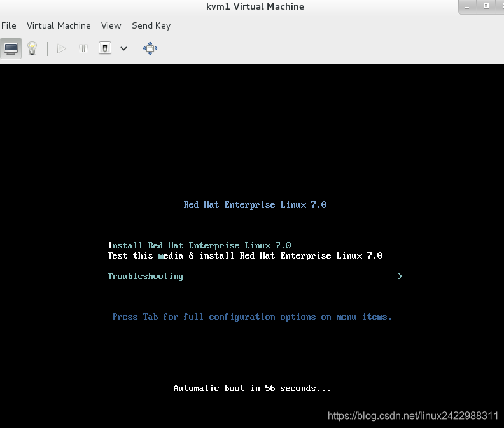
Task: Click the Press Tab configuration hint text
Action: tap(252, 317)
